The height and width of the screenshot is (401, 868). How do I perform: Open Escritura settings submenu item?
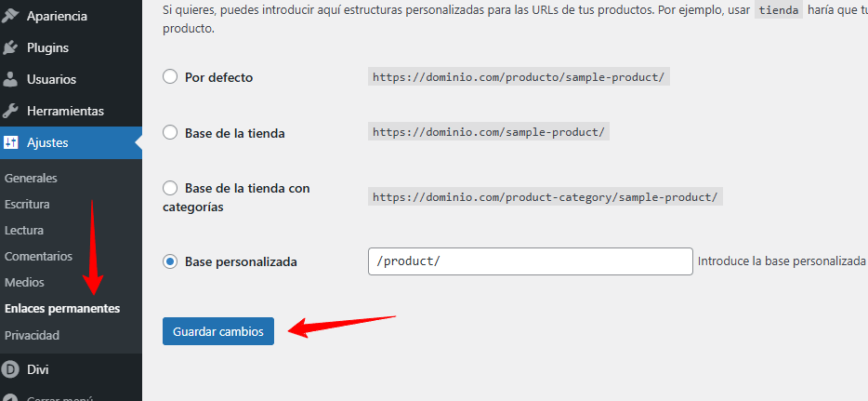pos(27,204)
